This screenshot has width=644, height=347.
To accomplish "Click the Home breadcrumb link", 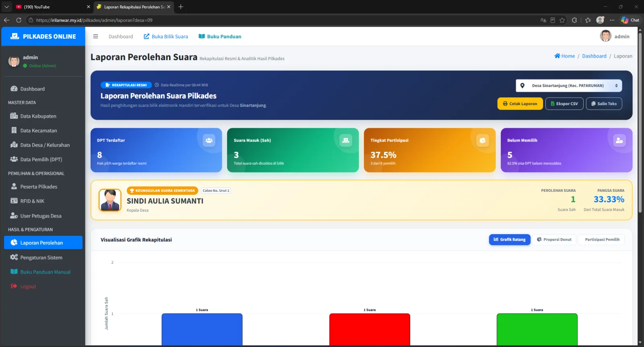I will pyautogui.click(x=565, y=56).
